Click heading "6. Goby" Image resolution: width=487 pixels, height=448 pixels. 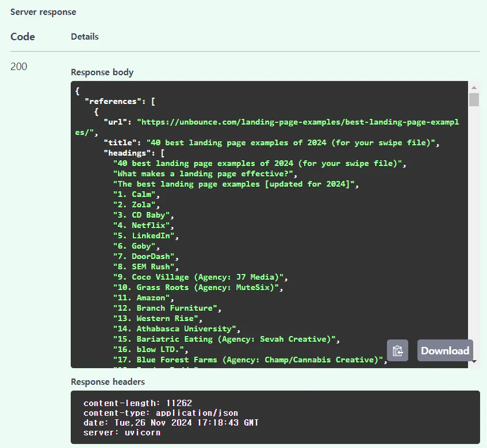136,246
